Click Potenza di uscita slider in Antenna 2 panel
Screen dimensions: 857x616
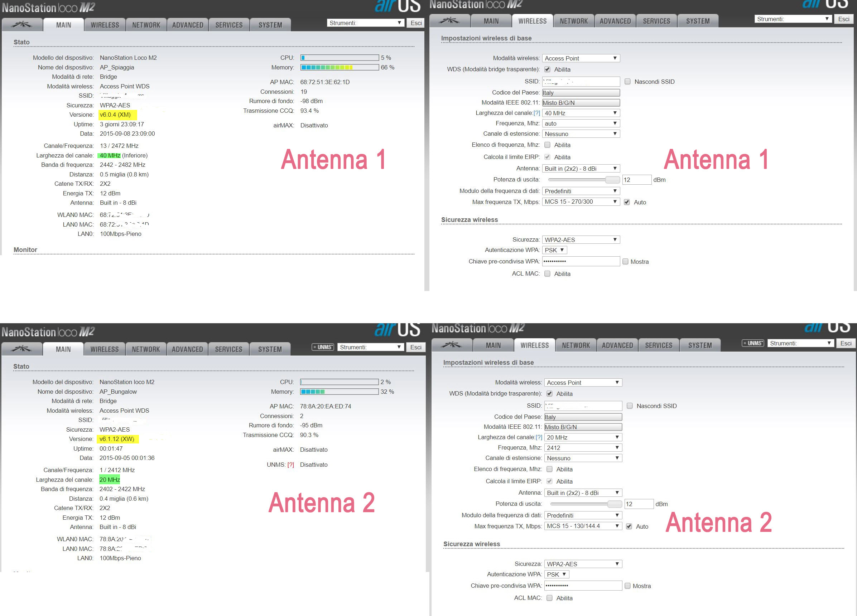click(x=586, y=504)
